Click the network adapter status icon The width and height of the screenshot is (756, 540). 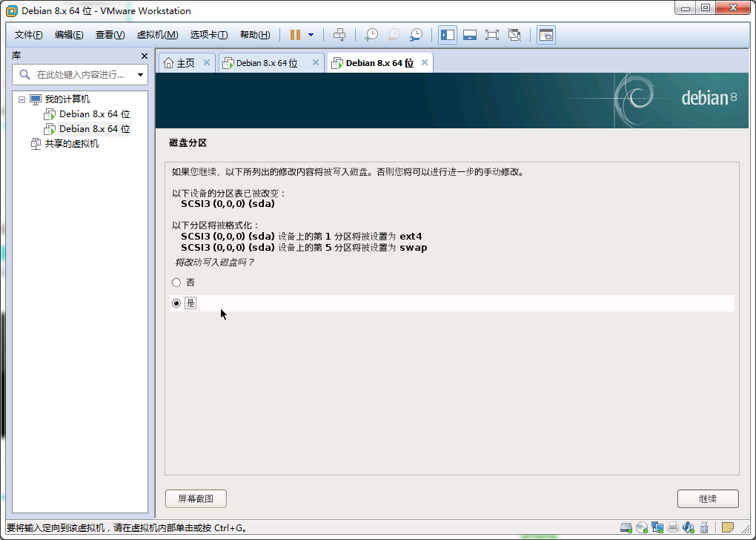click(x=657, y=527)
